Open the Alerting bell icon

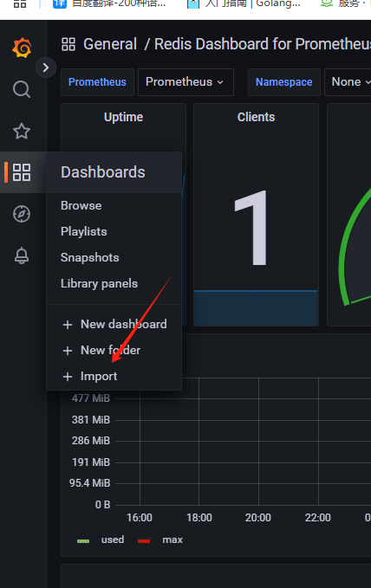(x=22, y=255)
